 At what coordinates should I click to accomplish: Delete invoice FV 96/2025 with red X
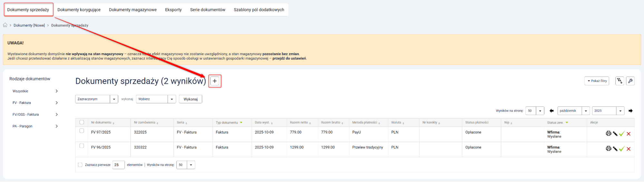629,149
